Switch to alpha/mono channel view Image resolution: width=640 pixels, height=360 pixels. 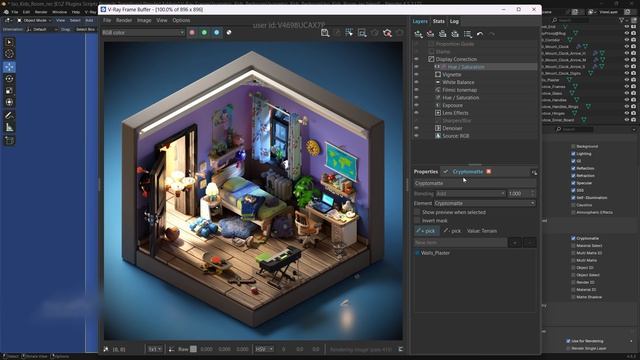tap(229, 33)
